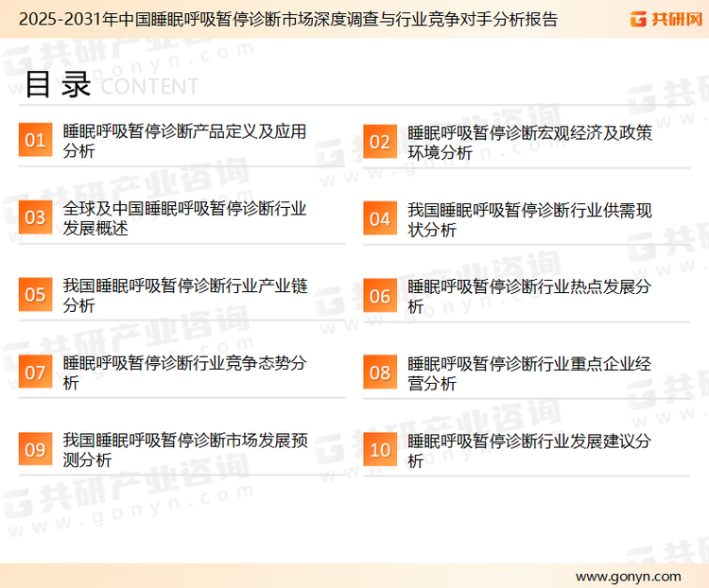Click the CONTENT subtitle text
709x588 pixels.
[x=149, y=86]
